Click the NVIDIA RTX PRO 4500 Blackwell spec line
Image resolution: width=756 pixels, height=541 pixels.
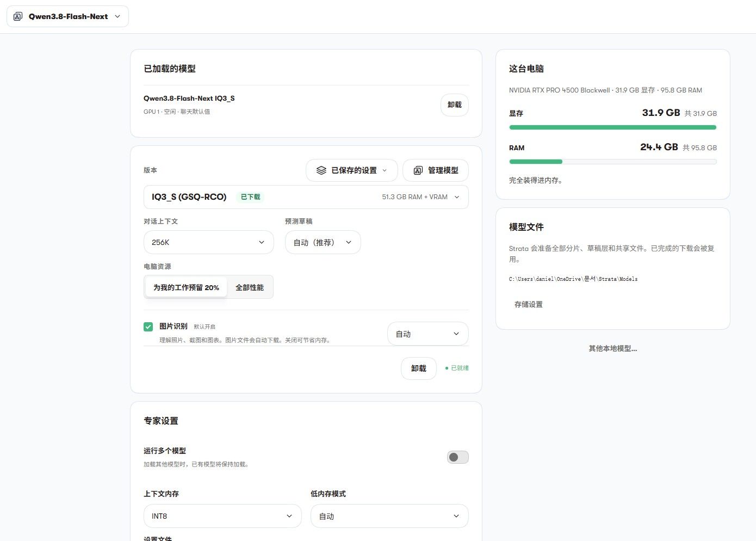pos(605,90)
